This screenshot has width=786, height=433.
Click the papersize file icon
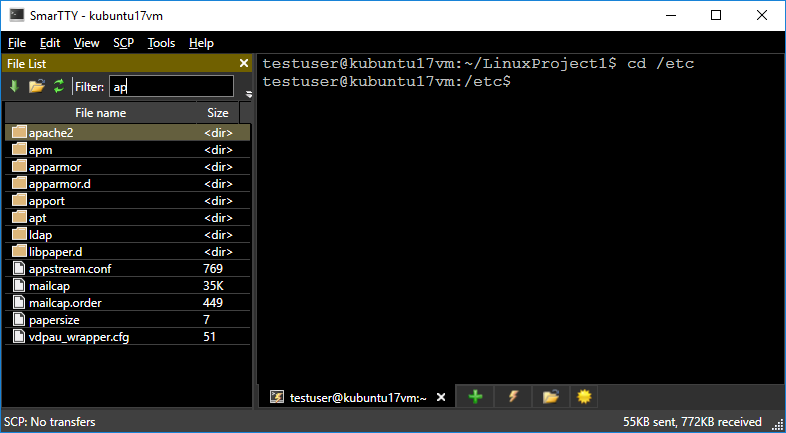(x=19, y=319)
